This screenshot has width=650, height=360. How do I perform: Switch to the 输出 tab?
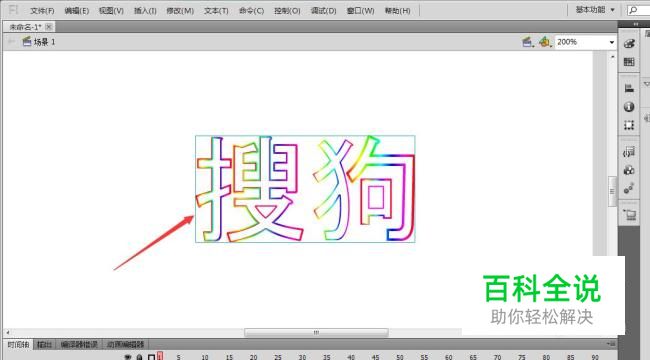[44, 345]
